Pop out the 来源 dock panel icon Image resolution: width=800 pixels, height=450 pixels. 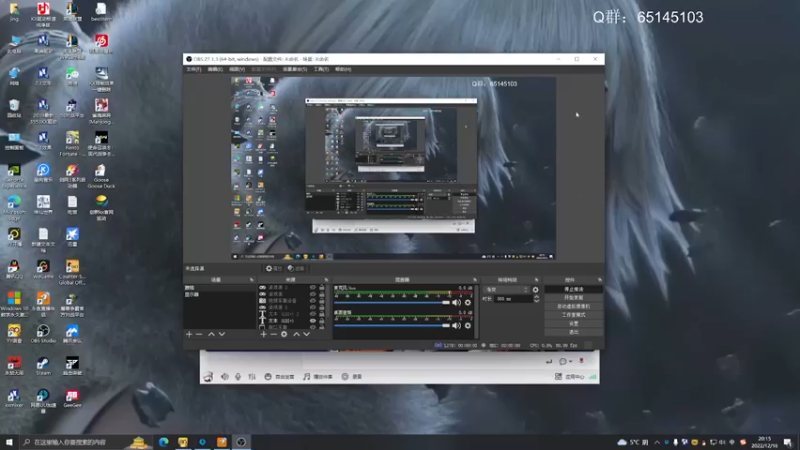click(326, 280)
